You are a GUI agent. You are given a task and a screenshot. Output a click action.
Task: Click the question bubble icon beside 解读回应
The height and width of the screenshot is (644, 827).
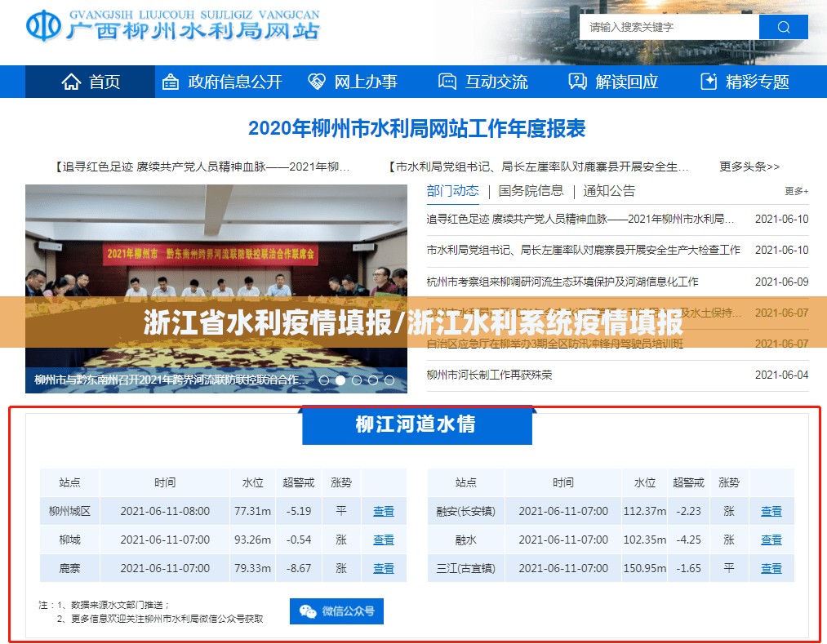[x=577, y=82]
